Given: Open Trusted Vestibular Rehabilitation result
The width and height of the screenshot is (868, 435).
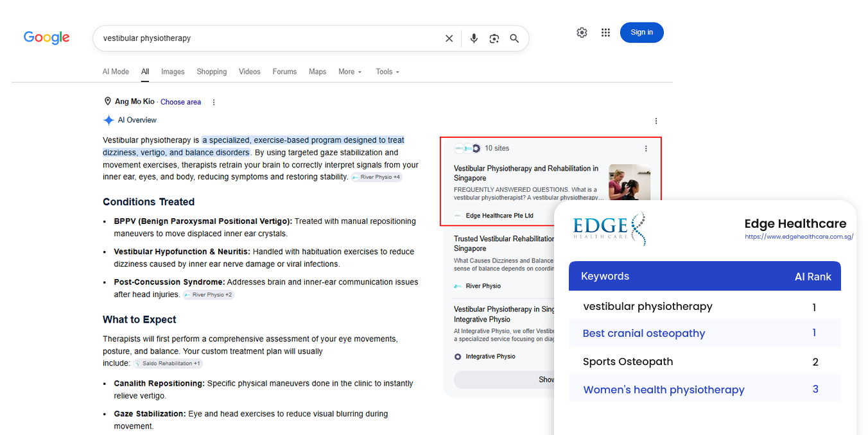Looking at the screenshot, I should tap(504, 243).
